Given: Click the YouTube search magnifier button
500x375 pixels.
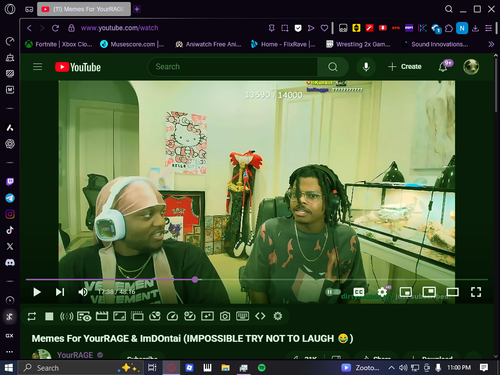Looking at the screenshot, I should pyautogui.click(x=333, y=67).
